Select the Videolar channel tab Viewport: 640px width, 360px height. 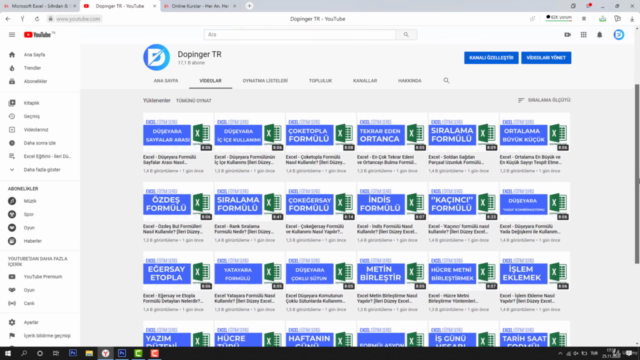click(210, 81)
